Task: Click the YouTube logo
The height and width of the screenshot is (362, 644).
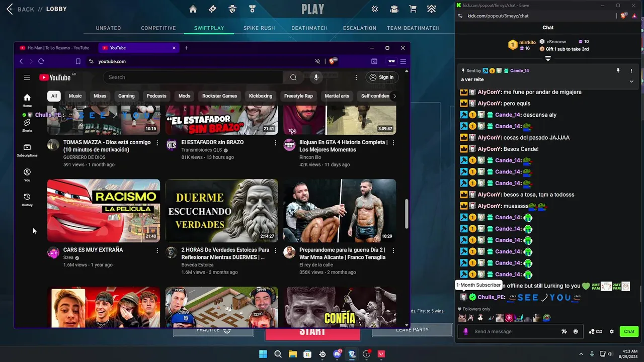Action: [55, 77]
